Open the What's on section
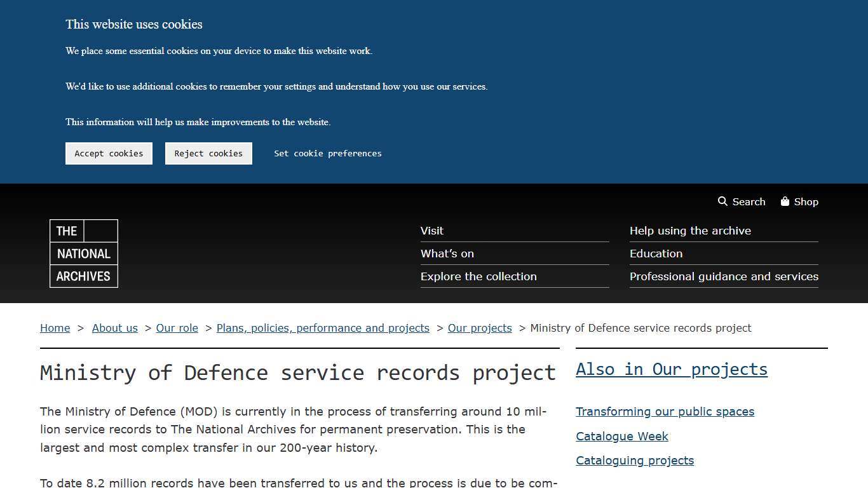The image size is (868, 488). tap(447, 254)
